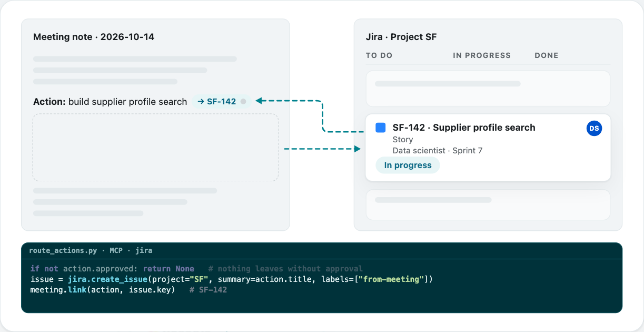The height and width of the screenshot is (332, 644).
Task: Click the empty dashed placeholder box in note
Action: tap(155, 148)
